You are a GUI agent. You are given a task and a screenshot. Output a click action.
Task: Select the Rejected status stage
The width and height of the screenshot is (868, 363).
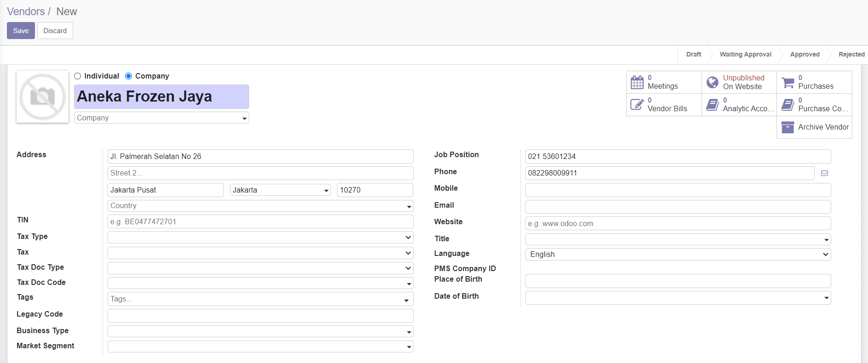click(x=851, y=54)
